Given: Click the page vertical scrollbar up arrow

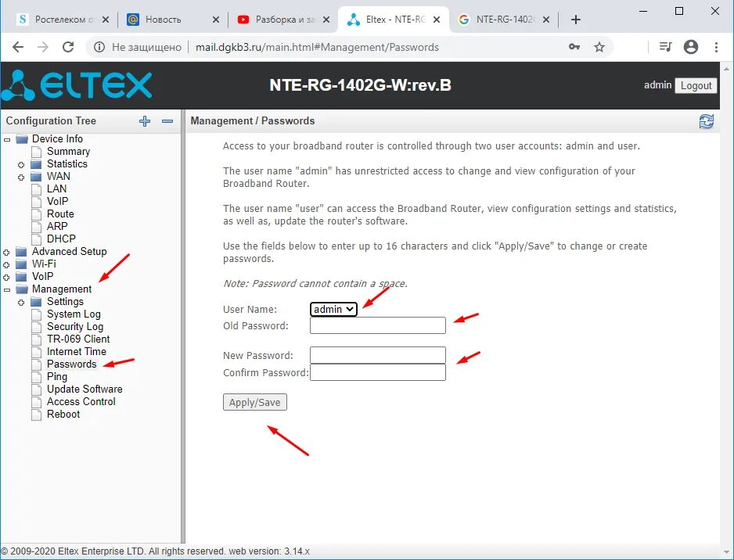Looking at the screenshot, I should [x=726, y=68].
